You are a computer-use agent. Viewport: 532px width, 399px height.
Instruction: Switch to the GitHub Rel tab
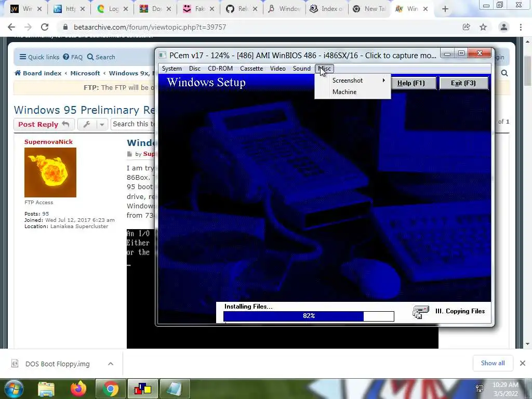pyautogui.click(x=241, y=9)
